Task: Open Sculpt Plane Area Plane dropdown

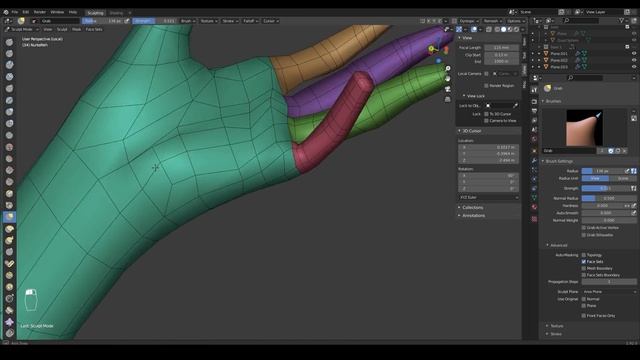Action: (609, 292)
